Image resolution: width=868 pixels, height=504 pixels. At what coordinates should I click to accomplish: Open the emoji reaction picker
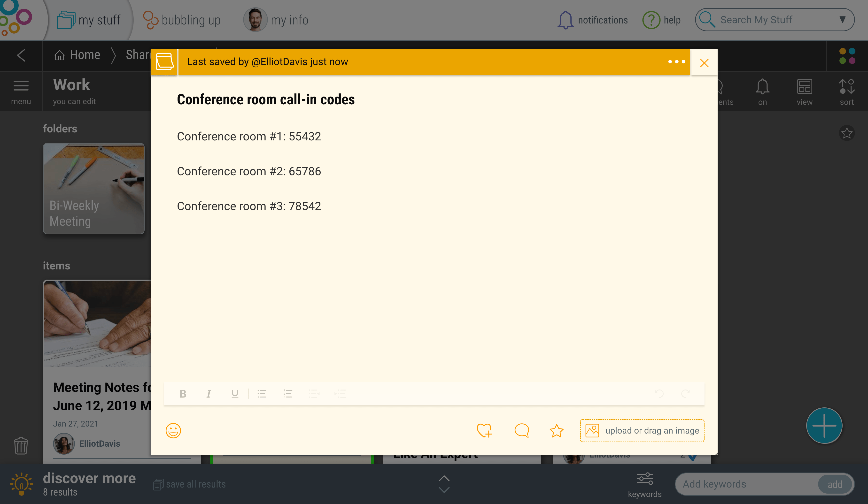(173, 430)
